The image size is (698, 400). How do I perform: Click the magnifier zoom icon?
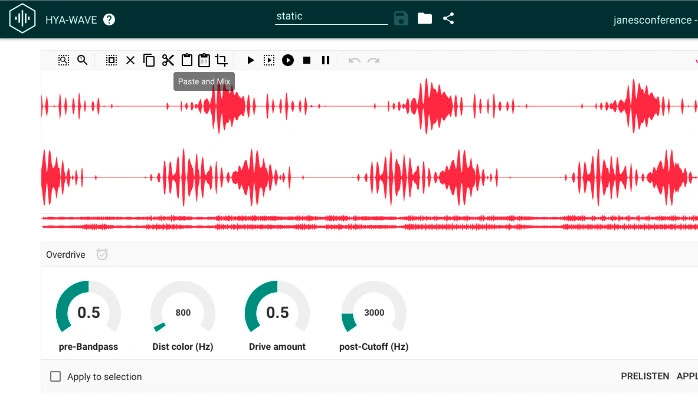82,60
